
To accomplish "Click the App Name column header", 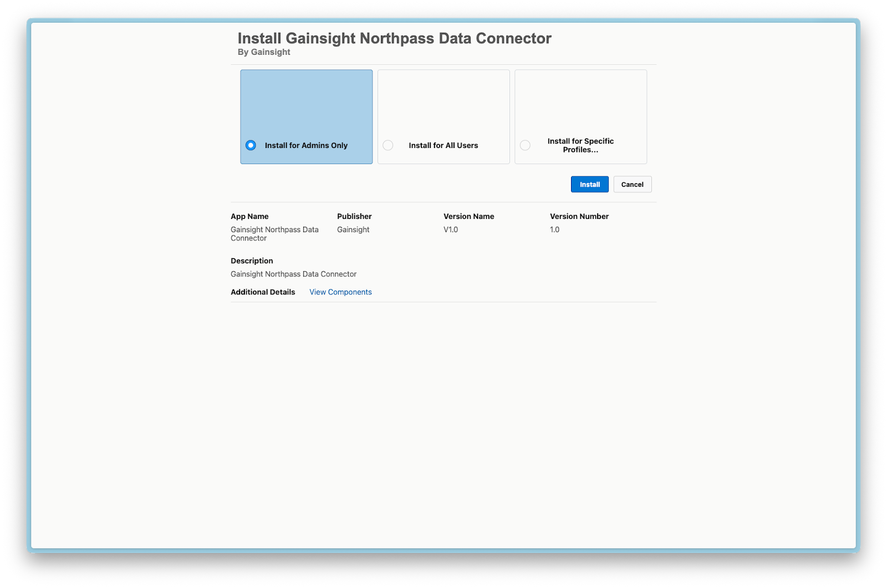I will pos(249,216).
